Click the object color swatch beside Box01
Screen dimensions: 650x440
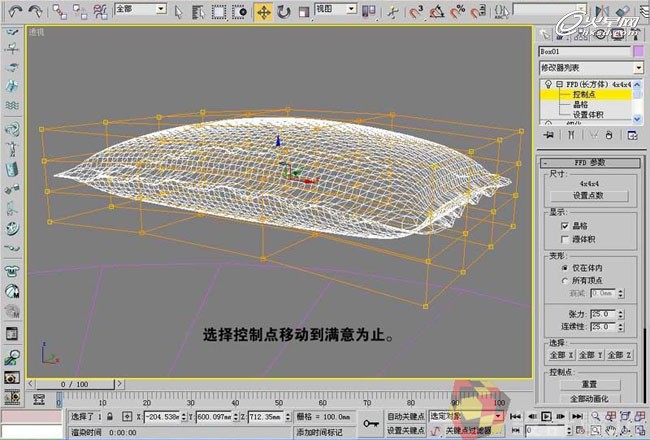click(638, 50)
